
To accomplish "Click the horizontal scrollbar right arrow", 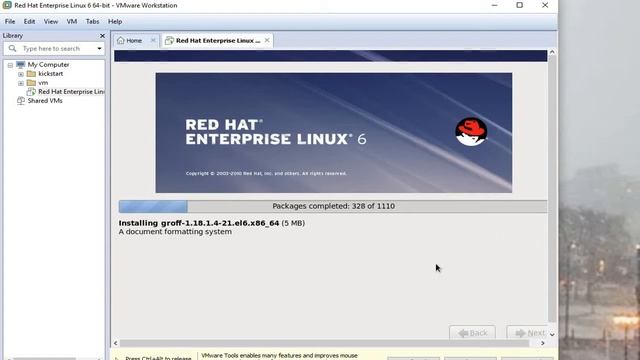I will 542,343.
